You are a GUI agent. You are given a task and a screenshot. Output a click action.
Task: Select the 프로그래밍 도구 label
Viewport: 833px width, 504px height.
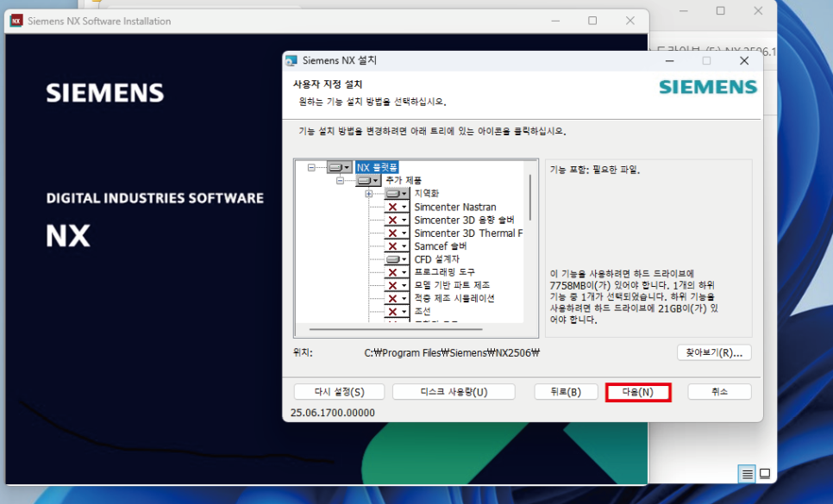(445, 272)
